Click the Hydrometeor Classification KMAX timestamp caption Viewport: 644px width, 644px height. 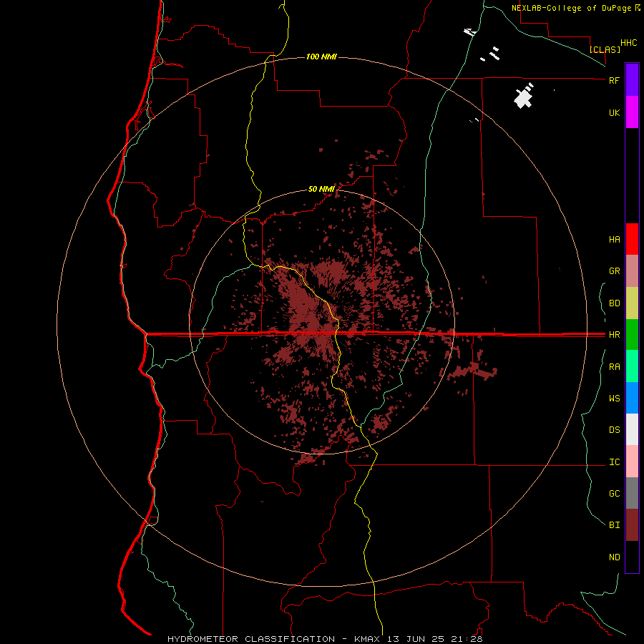click(x=325, y=639)
